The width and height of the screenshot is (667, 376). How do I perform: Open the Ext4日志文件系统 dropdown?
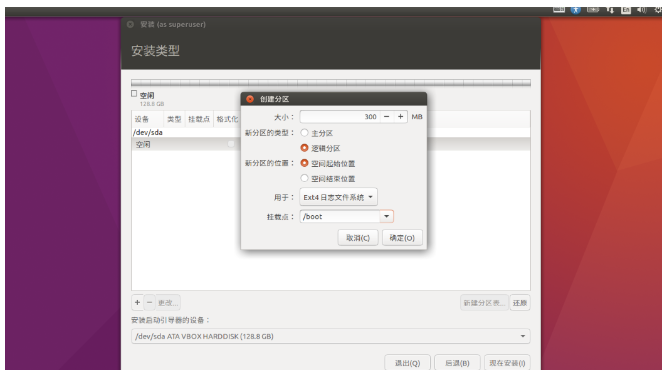pos(338,197)
